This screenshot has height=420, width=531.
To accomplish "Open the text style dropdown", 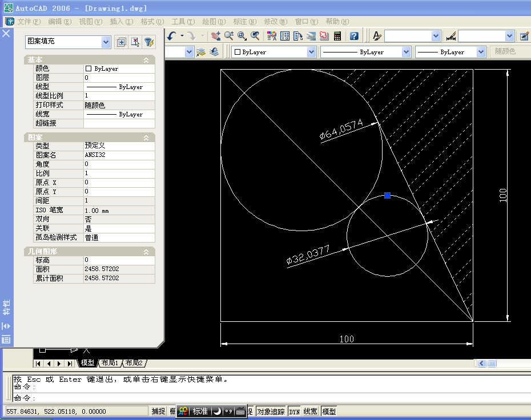I will coord(436,35).
